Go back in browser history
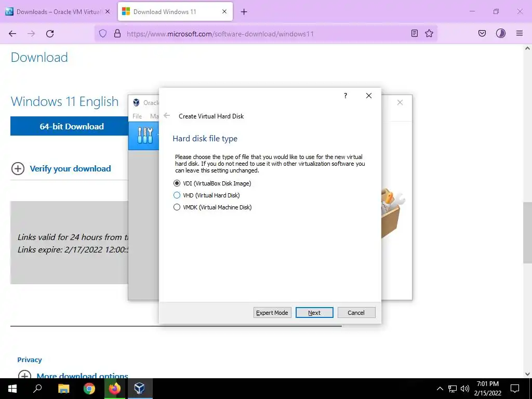Viewport: 532px width, 399px height. click(12, 33)
